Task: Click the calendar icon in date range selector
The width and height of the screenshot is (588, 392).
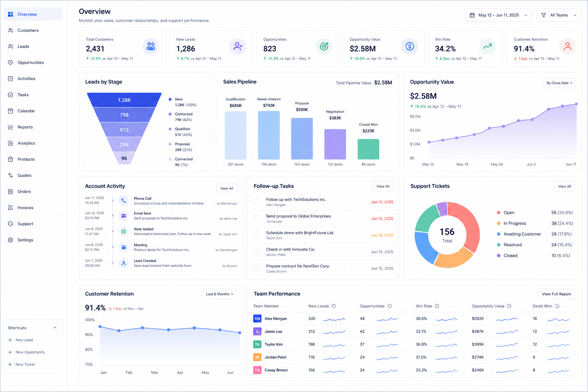Action: point(472,15)
